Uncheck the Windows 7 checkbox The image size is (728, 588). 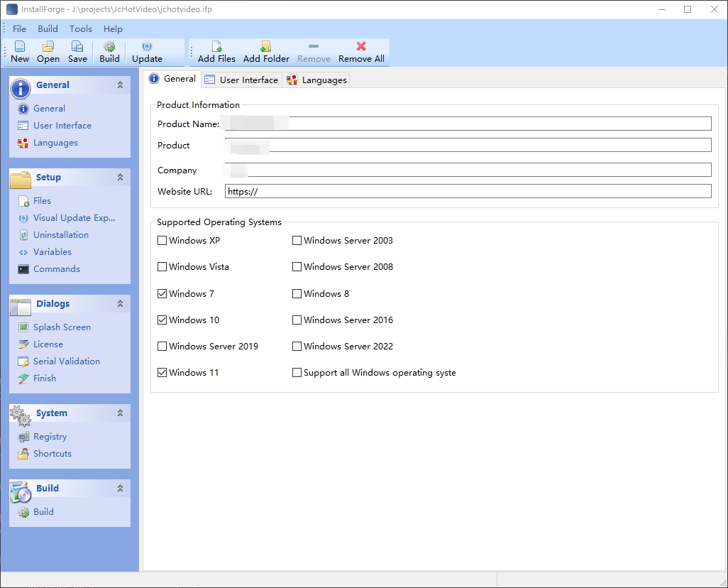tap(162, 294)
